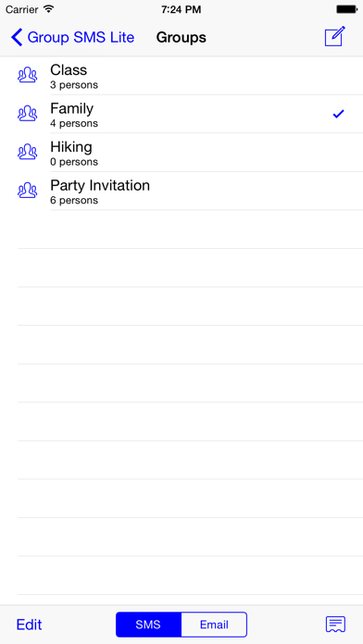
Task: Tap the back chevron arrow icon
Action: [x=17, y=37]
